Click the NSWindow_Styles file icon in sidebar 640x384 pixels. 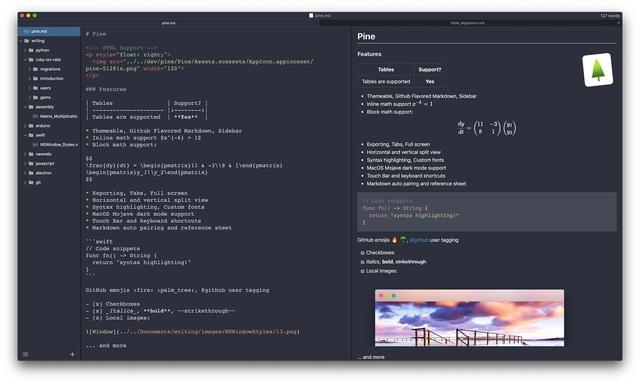pyautogui.click(x=36, y=144)
